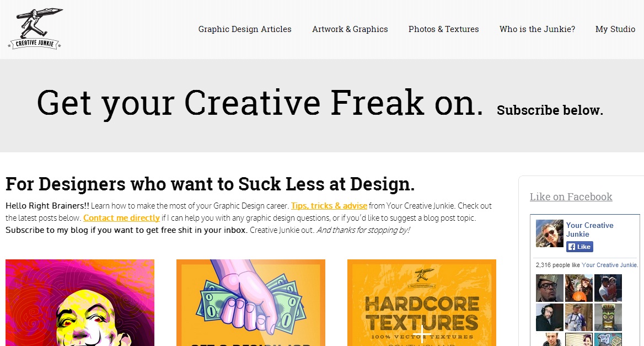Open Graphic Design Articles menu
Screen dimensions: 644x346
pos(245,29)
